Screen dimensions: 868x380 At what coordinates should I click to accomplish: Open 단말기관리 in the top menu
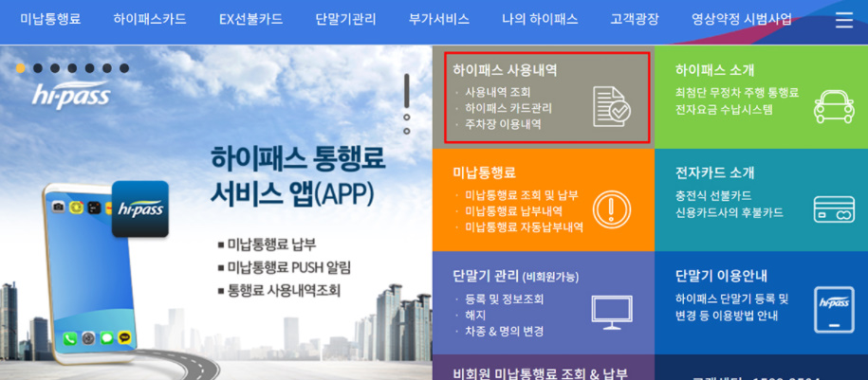pos(345,19)
